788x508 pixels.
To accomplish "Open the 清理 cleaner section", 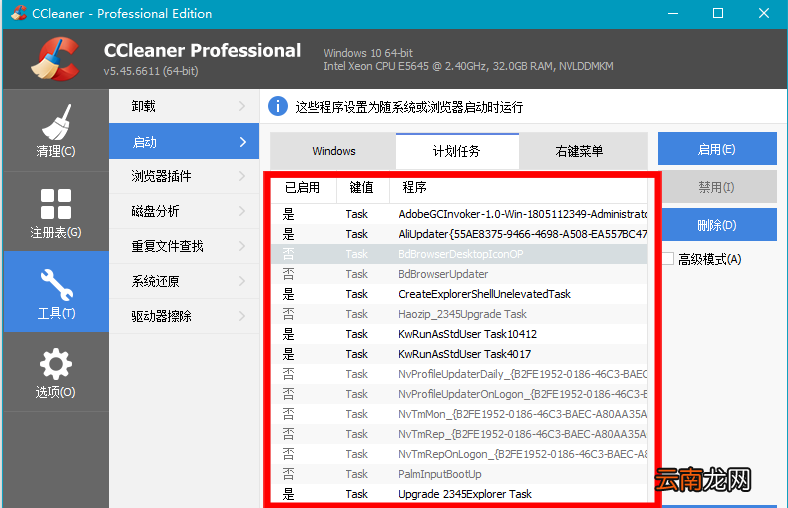I will click(56, 131).
